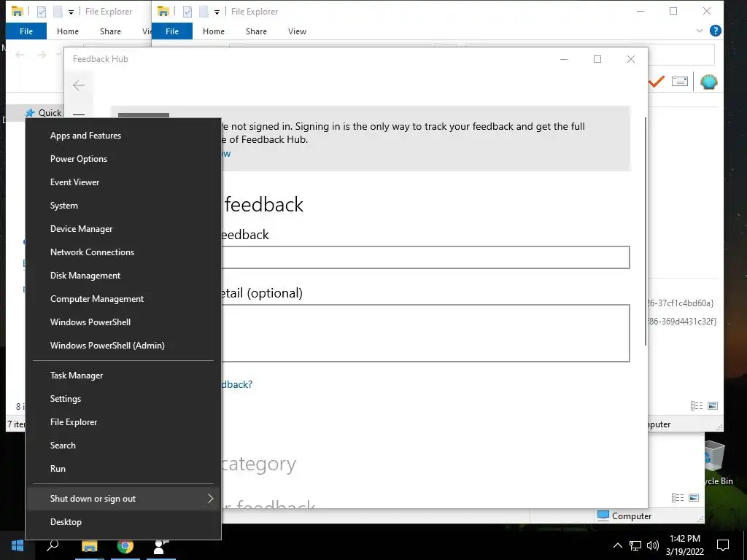Click properties checkmark icon in right explorer titlebar
The image size is (747, 560).
(187, 12)
